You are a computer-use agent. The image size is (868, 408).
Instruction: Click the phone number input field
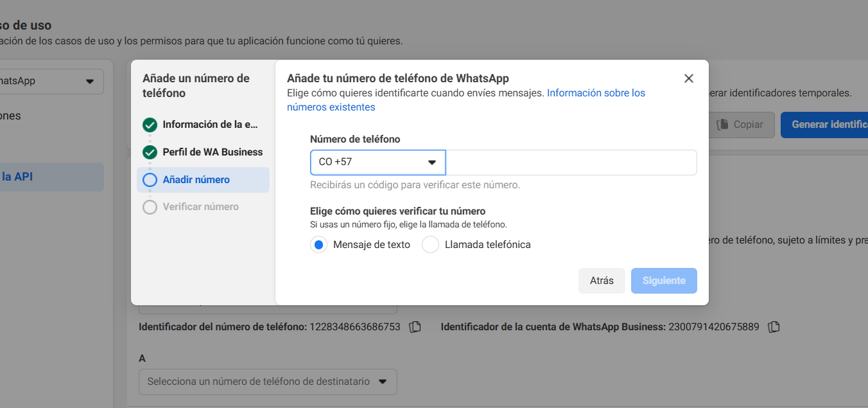pos(571,163)
